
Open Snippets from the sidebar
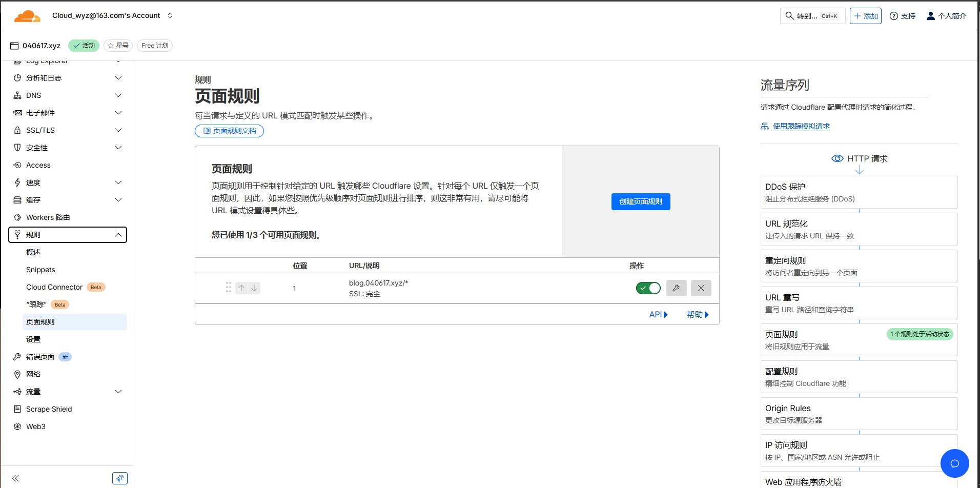coord(40,269)
